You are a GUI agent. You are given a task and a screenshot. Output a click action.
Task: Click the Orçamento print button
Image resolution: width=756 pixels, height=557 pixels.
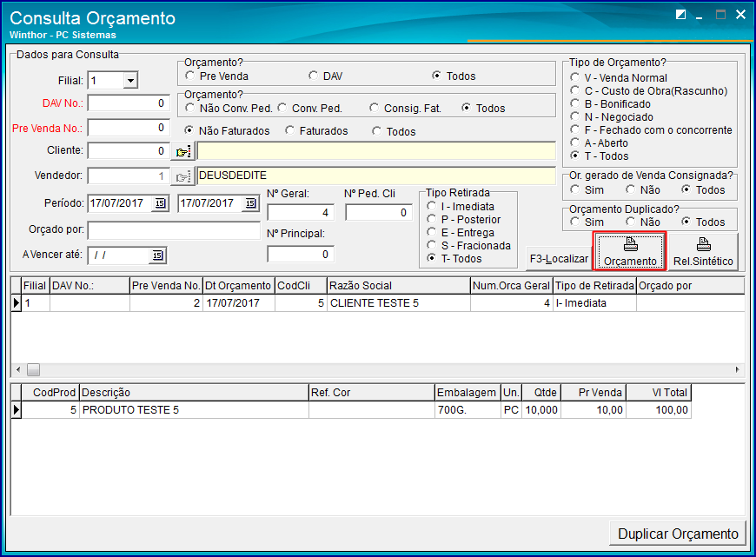[630, 251]
